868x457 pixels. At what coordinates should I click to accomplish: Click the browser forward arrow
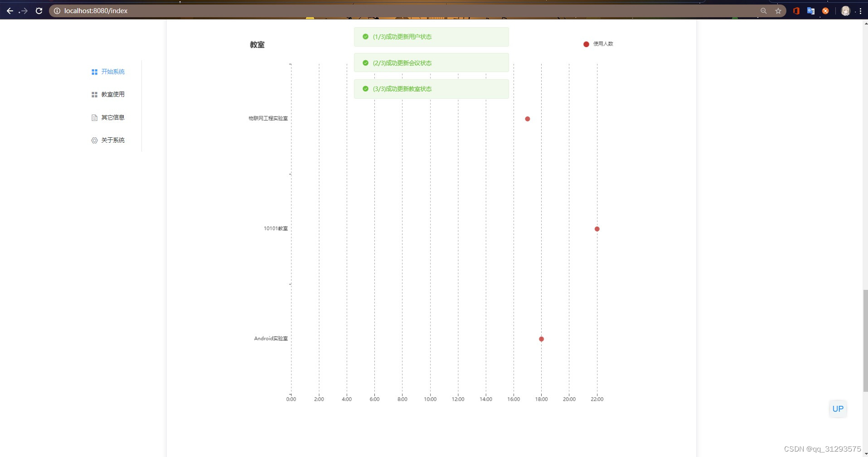(x=24, y=11)
